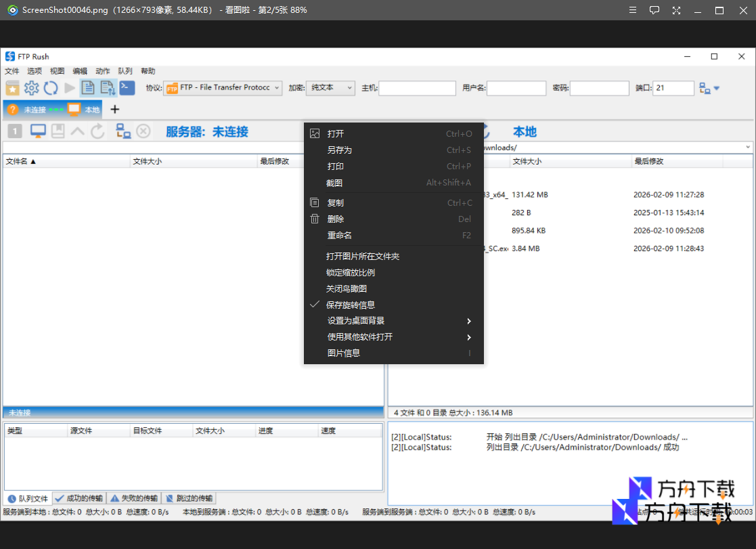Toggle 关闭鸟瞰图 in the context menu
This screenshot has height=549, width=756.
347,288
